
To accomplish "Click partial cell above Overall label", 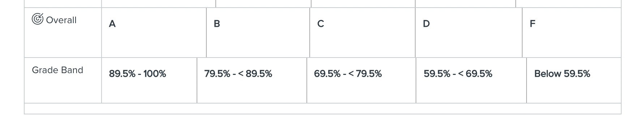I will tap(63, 4).
